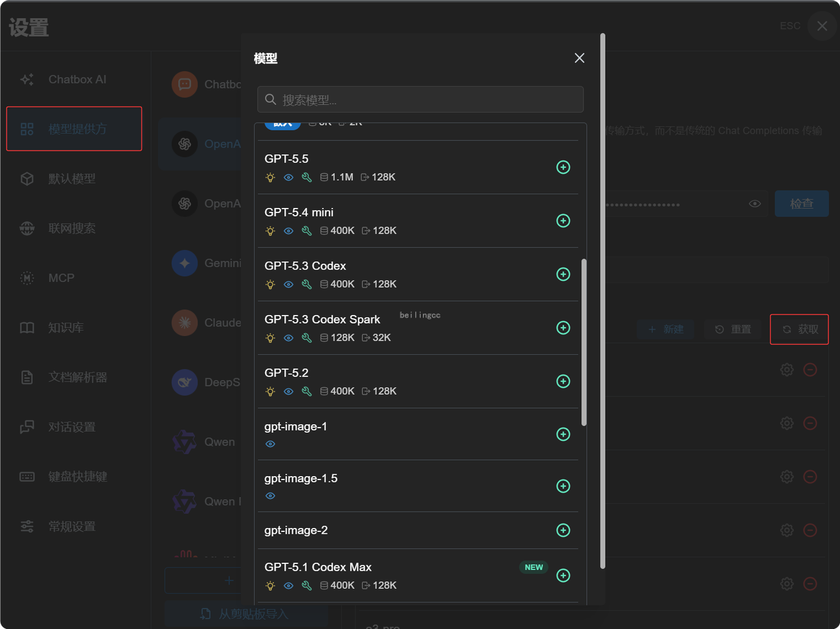Click the tool wrench icon under GPT-5.2

pos(306,392)
